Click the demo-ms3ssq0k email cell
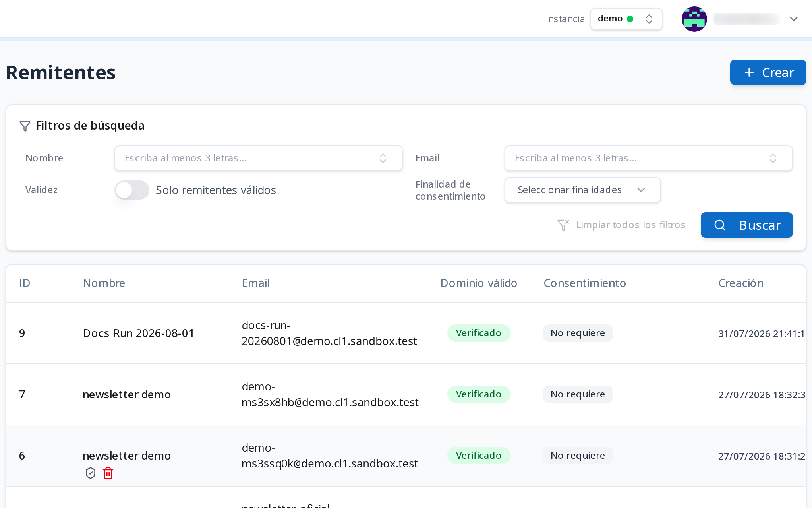The height and width of the screenshot is (508, 812). click(330, 456)
